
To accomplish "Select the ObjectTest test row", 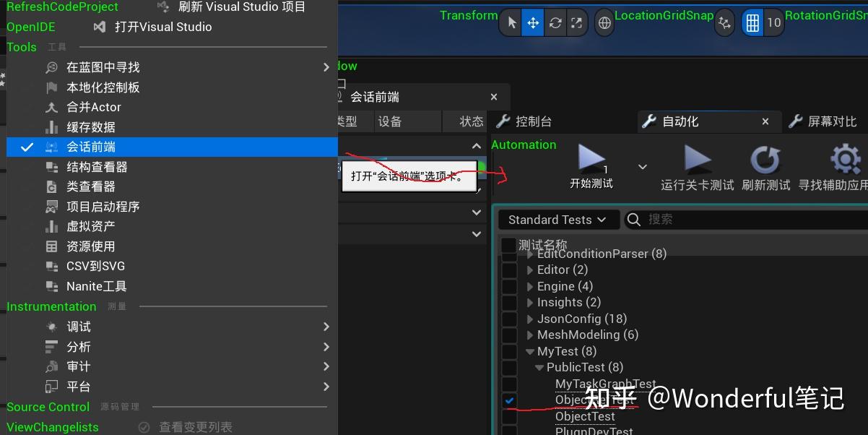I will pyautogui.click(x=585, y=416).
